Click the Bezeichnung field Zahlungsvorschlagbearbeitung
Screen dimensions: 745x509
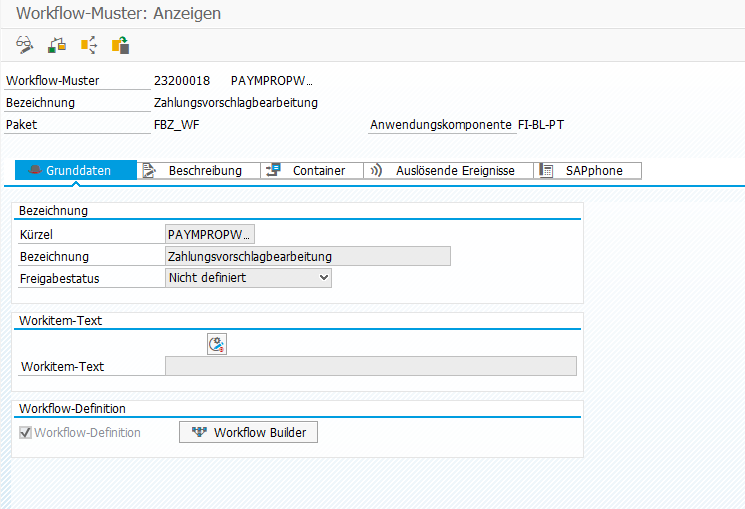tap(307, 256)
